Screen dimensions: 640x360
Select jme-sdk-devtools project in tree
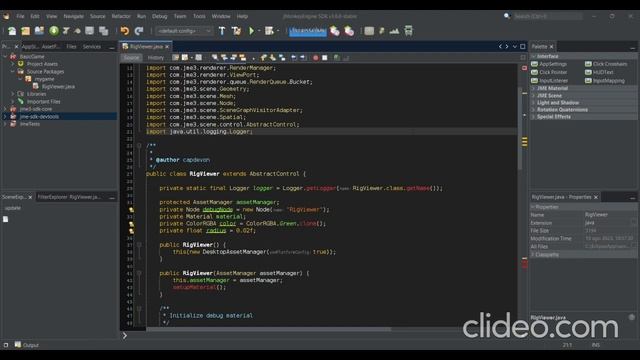(39, 116)
